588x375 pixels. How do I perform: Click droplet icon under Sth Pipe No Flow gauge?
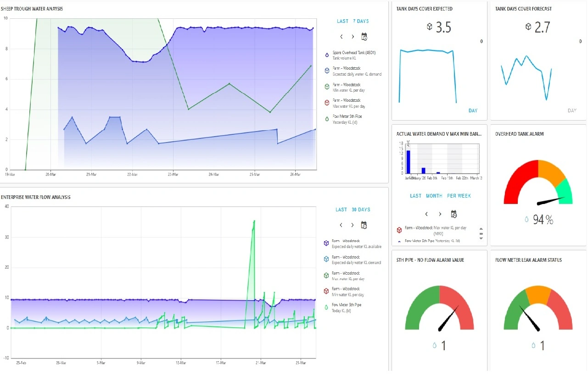pyautogui.click(x=435, y=346)
